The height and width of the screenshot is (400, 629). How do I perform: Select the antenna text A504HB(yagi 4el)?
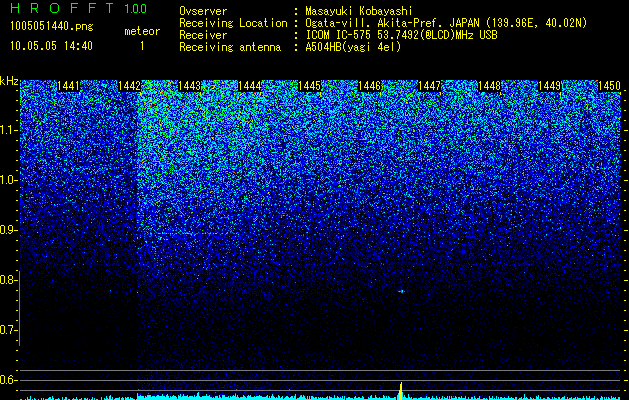(x=353, y=47)
